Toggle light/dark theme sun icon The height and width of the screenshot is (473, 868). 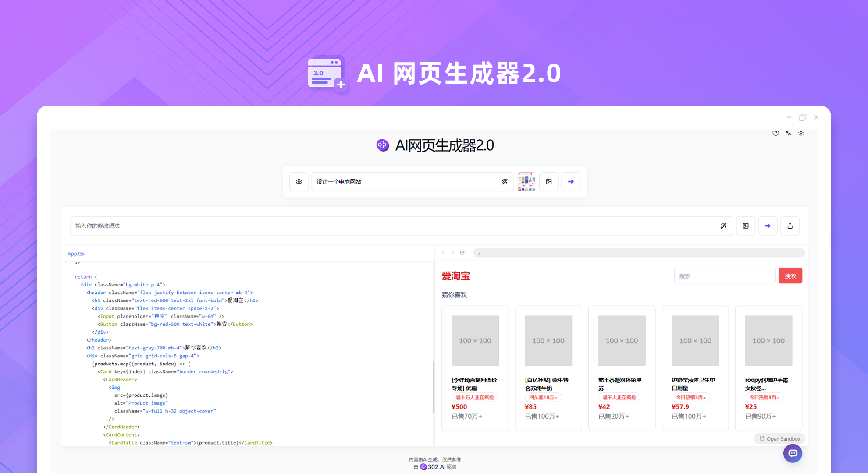pyautogui.click(x=801, y=133)
